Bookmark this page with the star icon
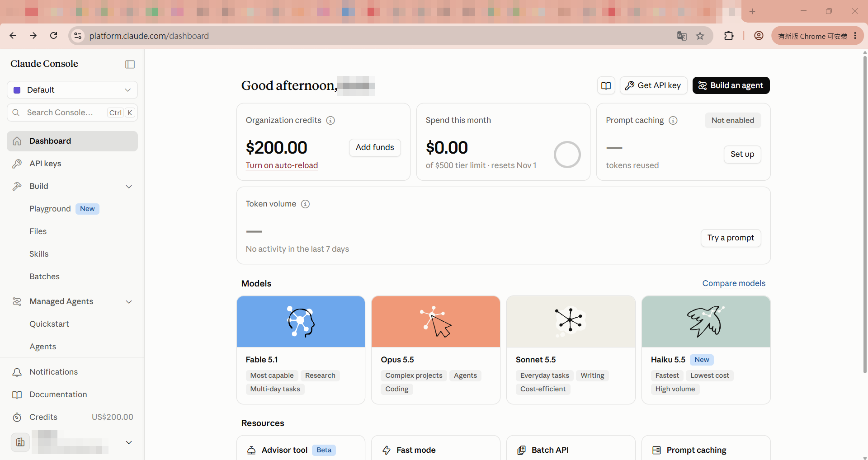868x460 pixels. (700, 36)
